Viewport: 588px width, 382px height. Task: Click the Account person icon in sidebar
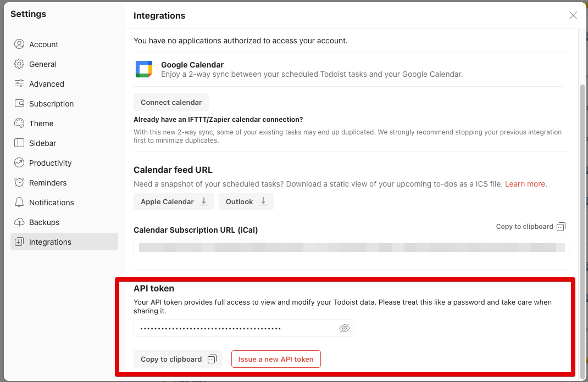pos(19,44)
